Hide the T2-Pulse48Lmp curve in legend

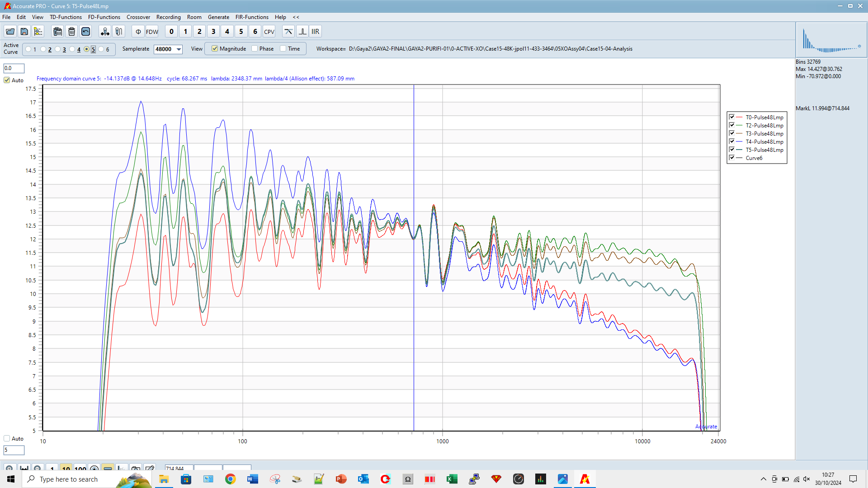coord(731,125)
